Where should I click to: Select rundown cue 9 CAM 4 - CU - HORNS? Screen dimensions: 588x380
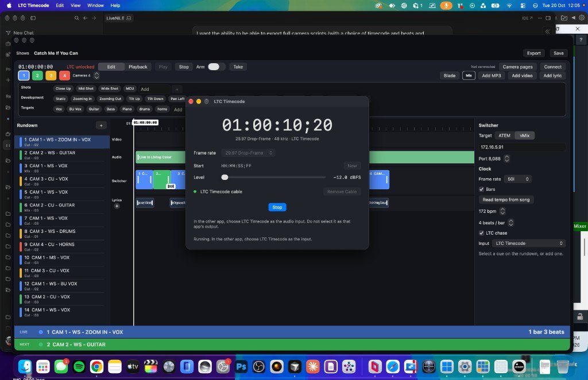coord(62,246)
